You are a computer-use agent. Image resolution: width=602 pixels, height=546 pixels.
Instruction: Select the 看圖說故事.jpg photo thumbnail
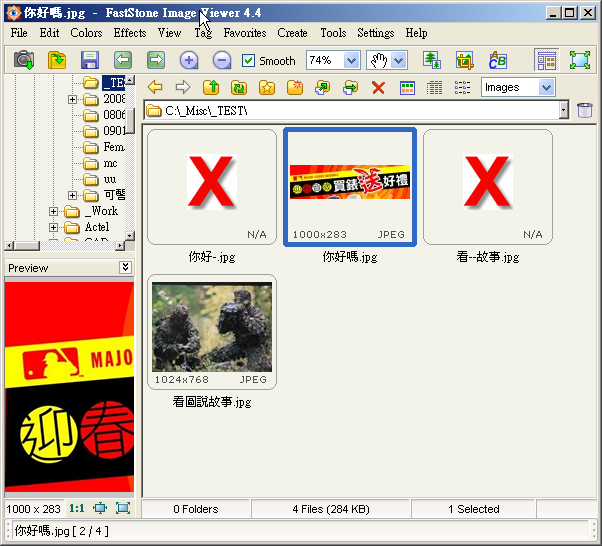(212, 332)
